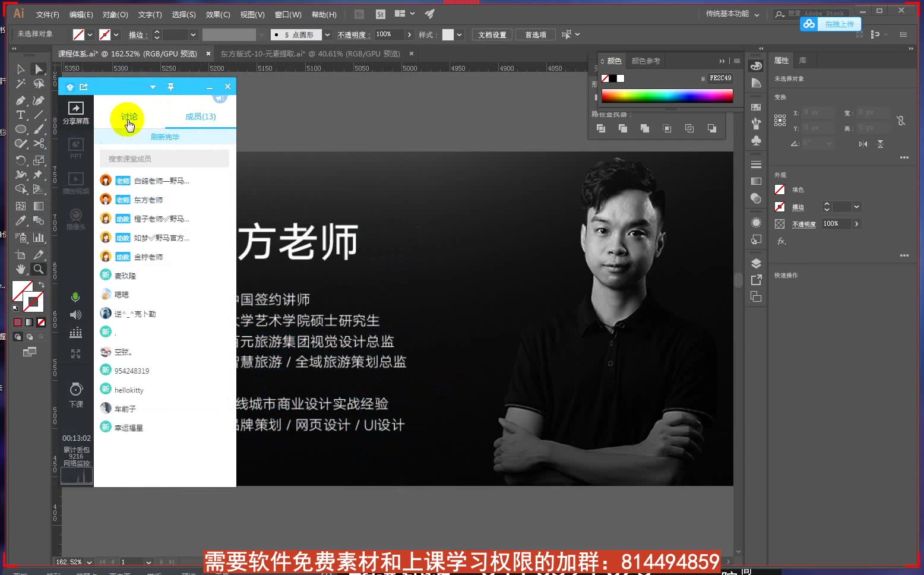The height and width of the screenshot is (575, 924).
Task: Select the Zoom magnifier tool
Action: (x=38, y=269)
